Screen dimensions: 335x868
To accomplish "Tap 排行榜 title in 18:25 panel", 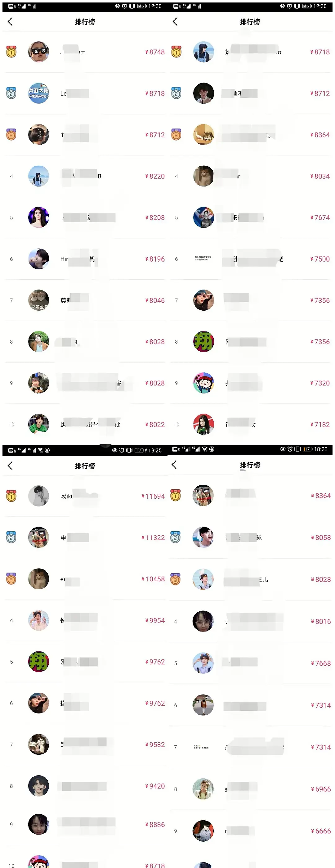I will 85,466.
